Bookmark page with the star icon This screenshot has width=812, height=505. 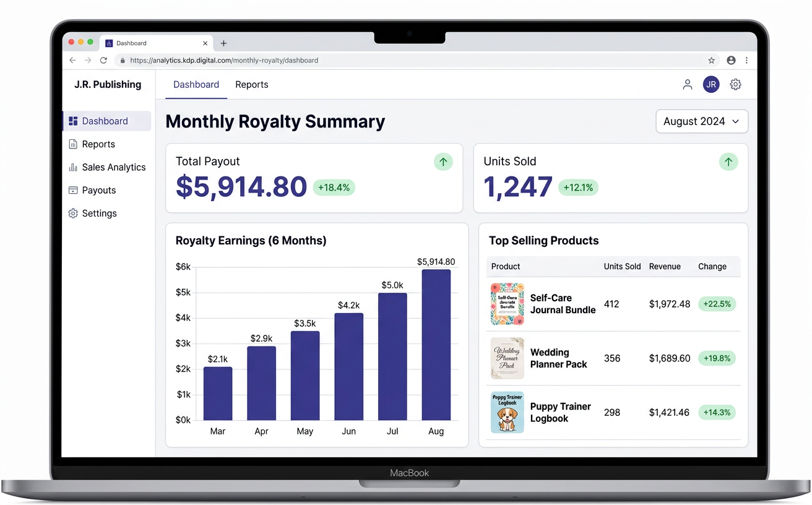712,61
